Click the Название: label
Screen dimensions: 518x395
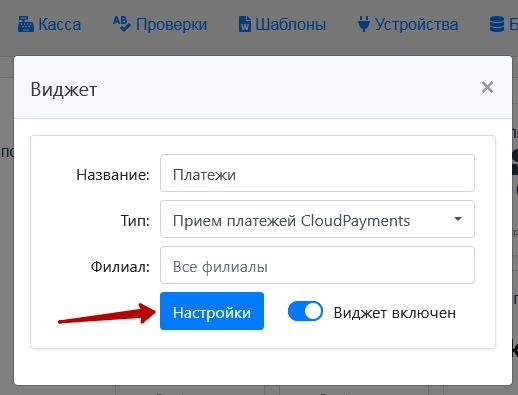[x=113, y=175]
